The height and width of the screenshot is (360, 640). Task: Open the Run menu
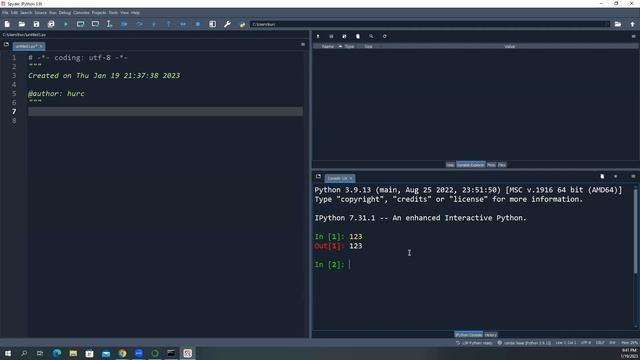click(x=53, y=13)
